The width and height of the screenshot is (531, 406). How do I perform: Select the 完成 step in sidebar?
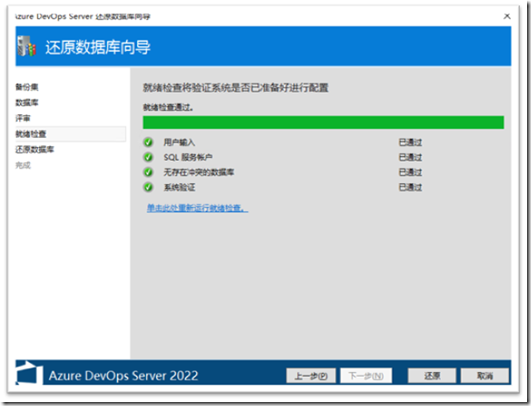click(x=23, y=165)
